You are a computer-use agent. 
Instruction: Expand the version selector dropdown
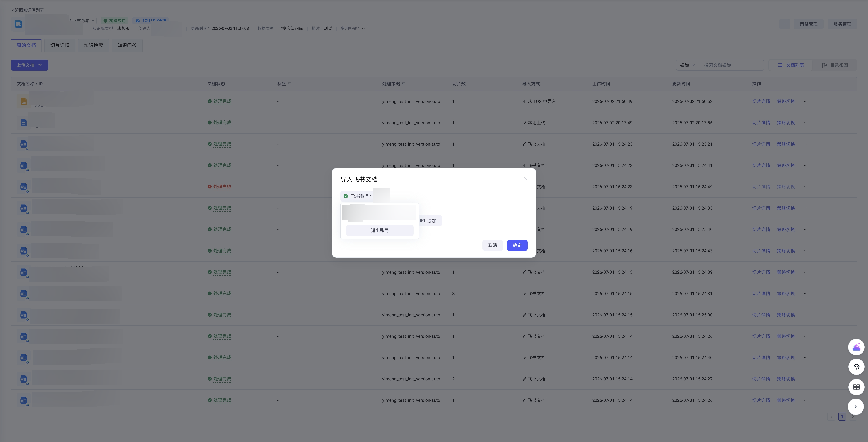coord(83,21)
